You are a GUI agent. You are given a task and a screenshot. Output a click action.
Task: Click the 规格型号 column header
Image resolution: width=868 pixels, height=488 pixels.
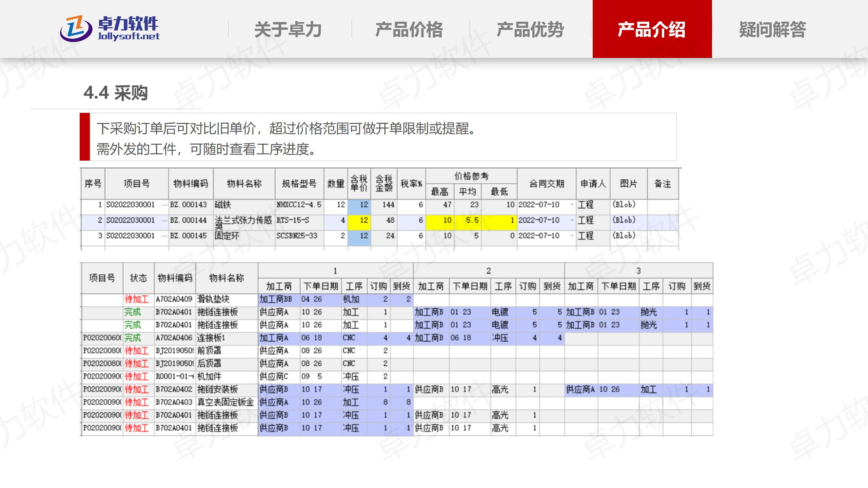[299, 184]
